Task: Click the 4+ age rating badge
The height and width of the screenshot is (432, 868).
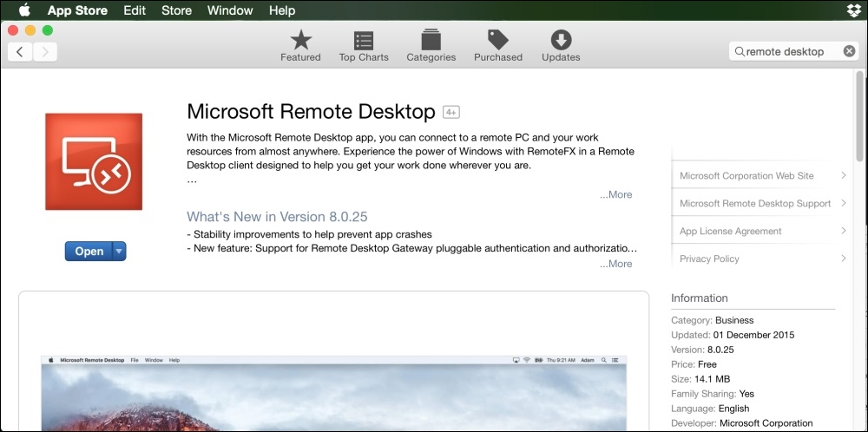Action: (x=451, y=112)
